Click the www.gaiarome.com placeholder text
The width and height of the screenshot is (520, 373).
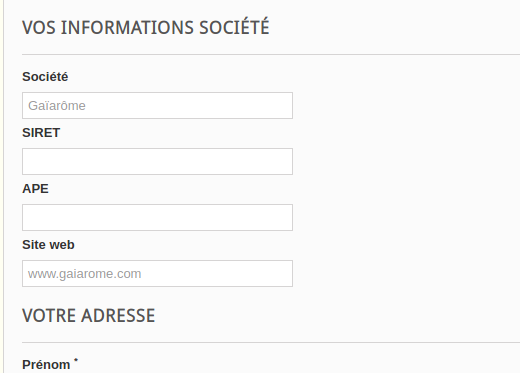(x=85, y=274)
